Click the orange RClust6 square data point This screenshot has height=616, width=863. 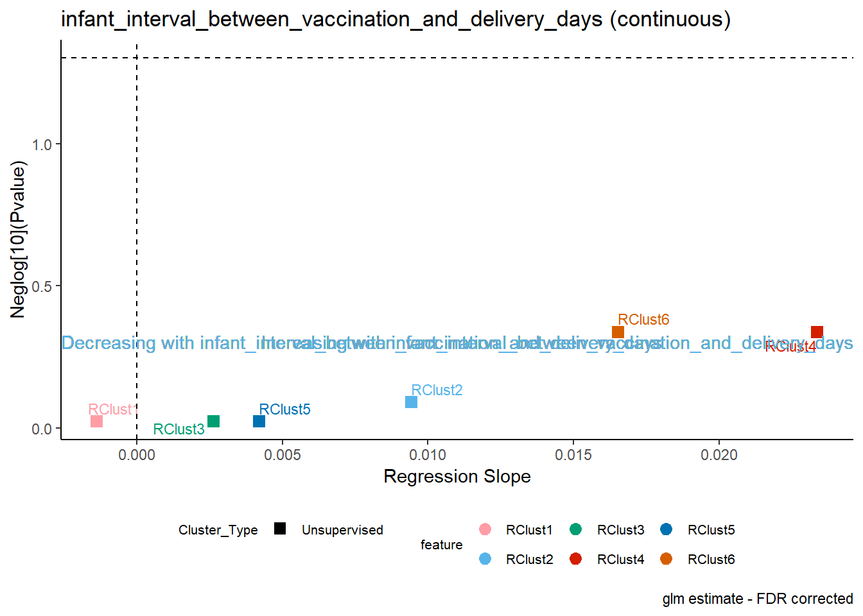[618, 332]
